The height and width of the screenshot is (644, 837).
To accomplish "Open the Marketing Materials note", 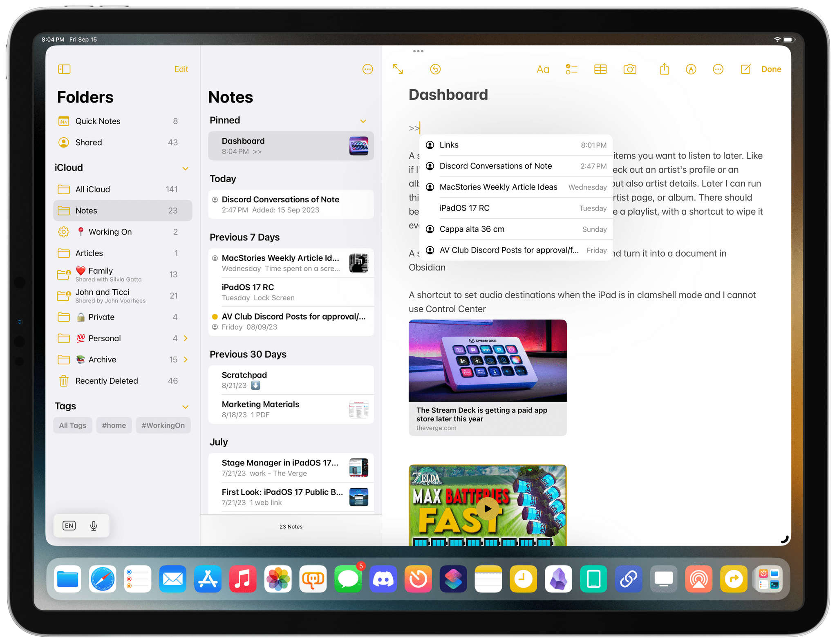I will coord(291,409).
